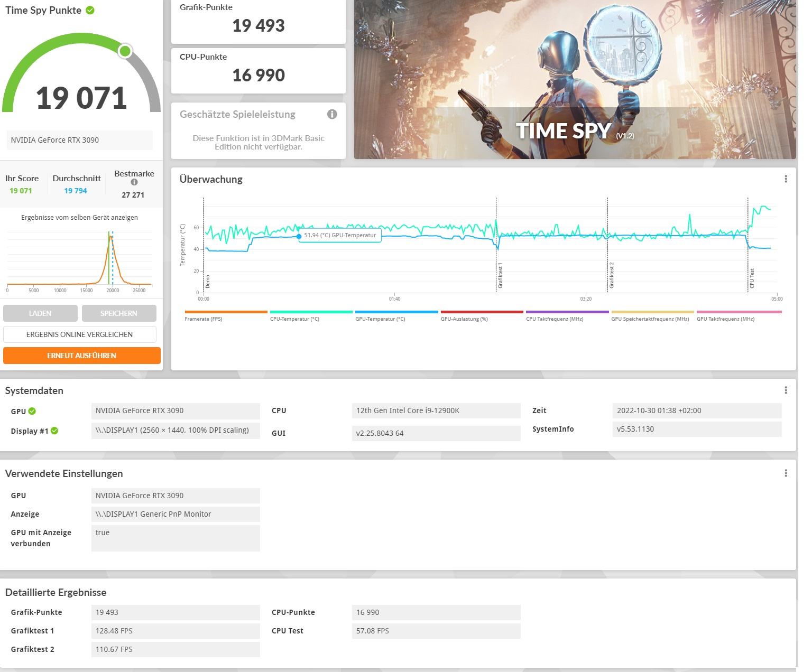Click the green validation checkmark beside Time Spy Punkte

(x=90, y=10)
